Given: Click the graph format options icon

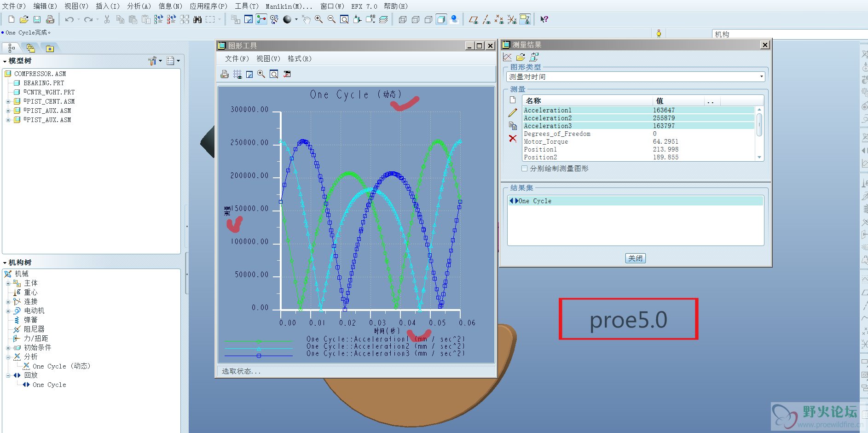Looking at the screenshot, I should (x=287, y=74).
